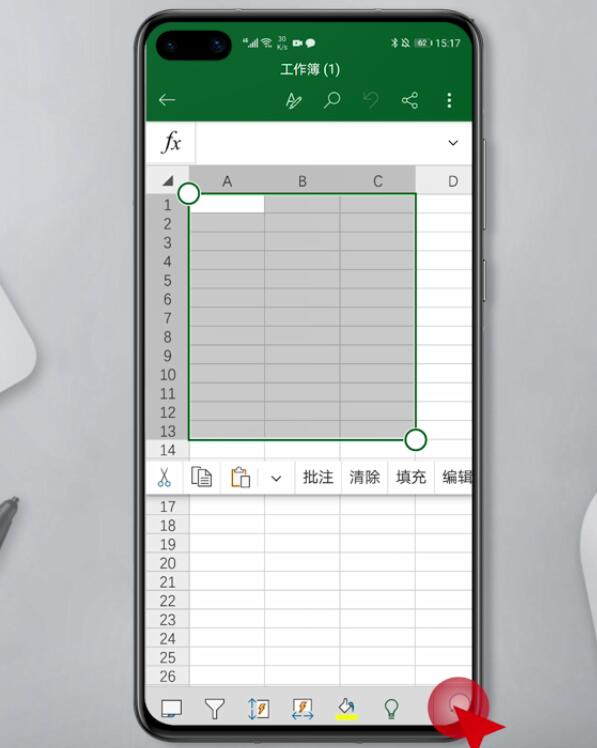
Task: Tap the auto-fit row height icon
Action: pos(259,708)
